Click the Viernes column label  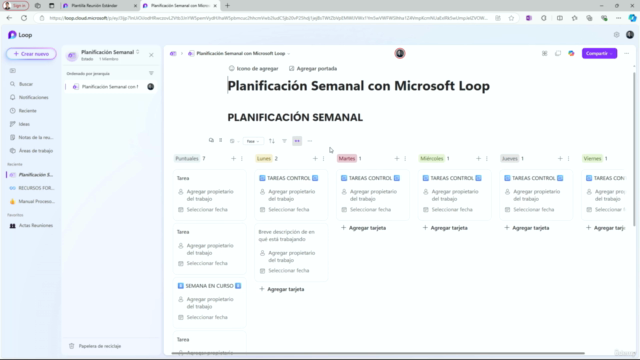[x=592, y=158]
